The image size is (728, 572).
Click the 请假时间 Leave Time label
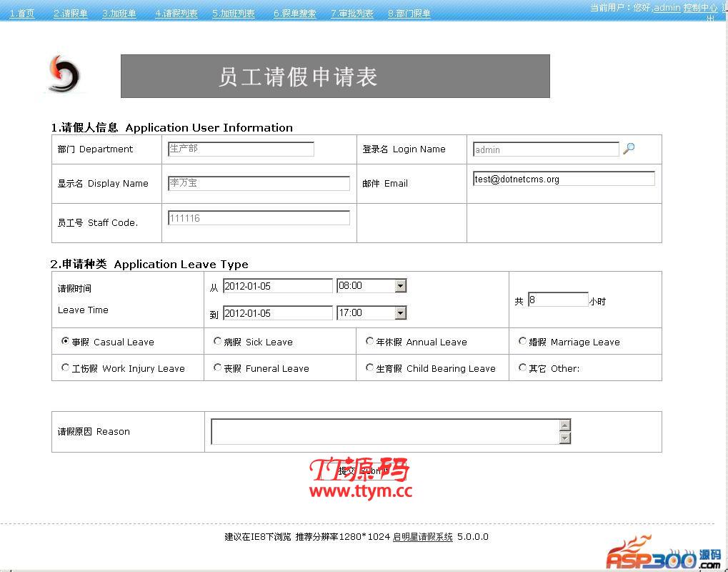[83, 300]
